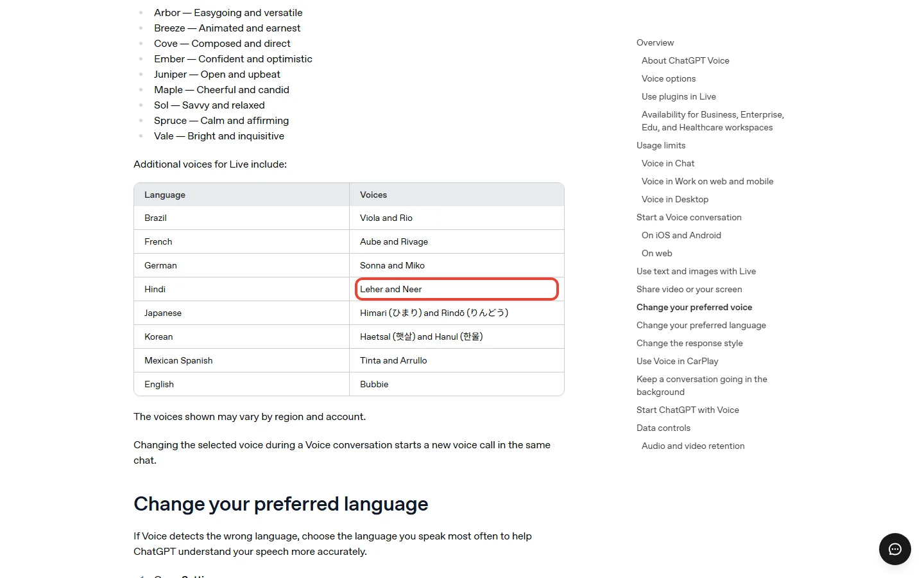The image size is (924, 578).
Task: Open the Voice options section link
Action: point(669,78)
